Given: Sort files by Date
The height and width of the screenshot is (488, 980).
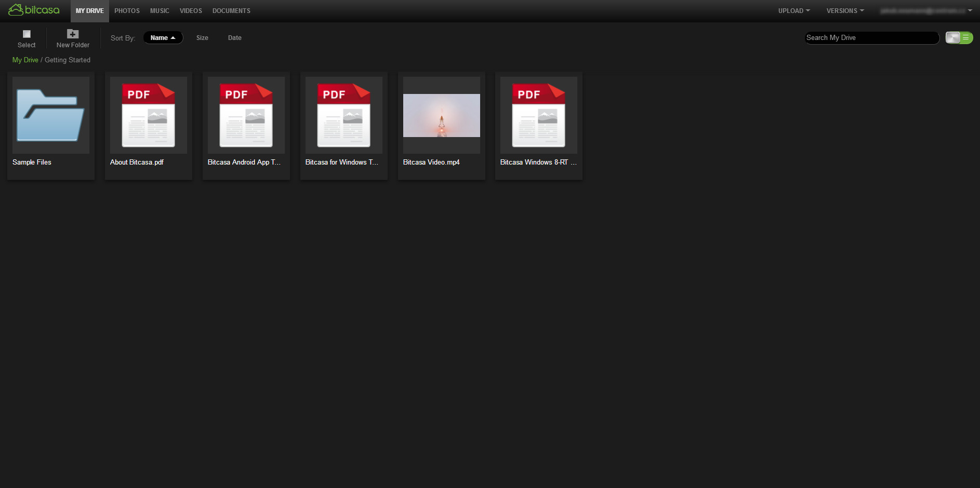Looking at the screenshot, I should (234, 38).
